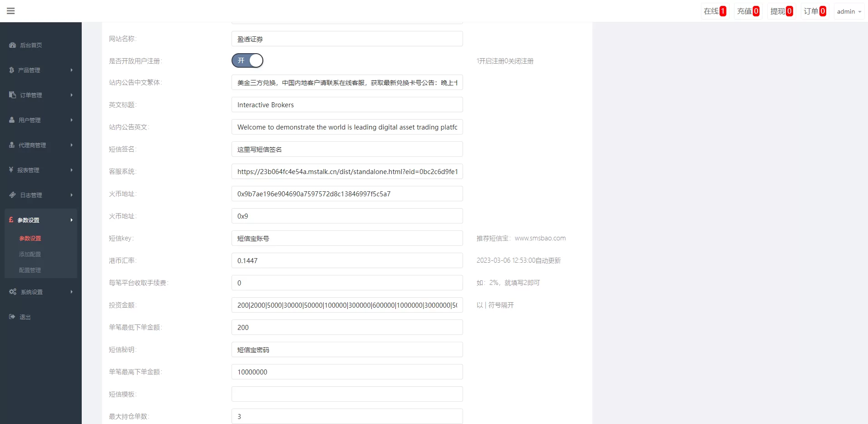Open the 添加配置 submenu entry

(30, 254)
